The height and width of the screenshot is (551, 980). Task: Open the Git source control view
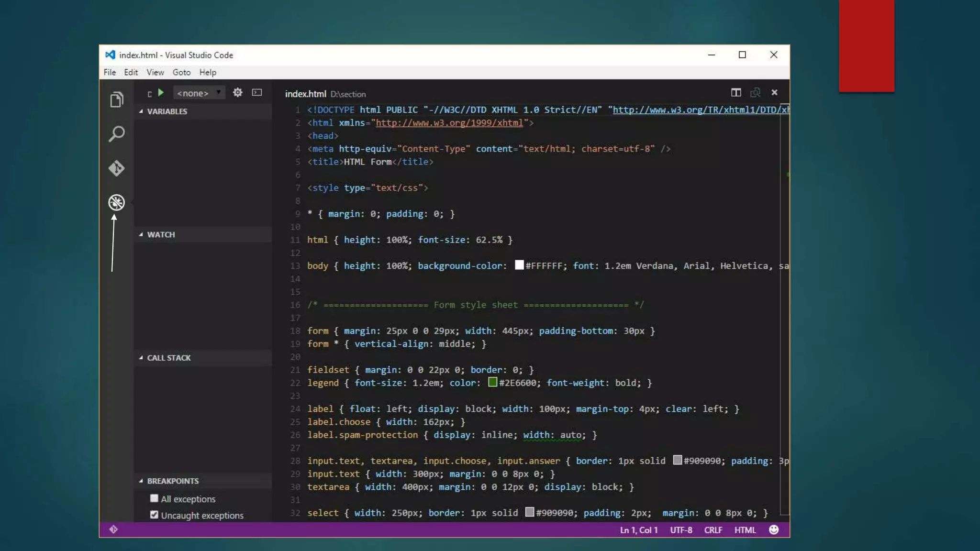pos(116,168)
